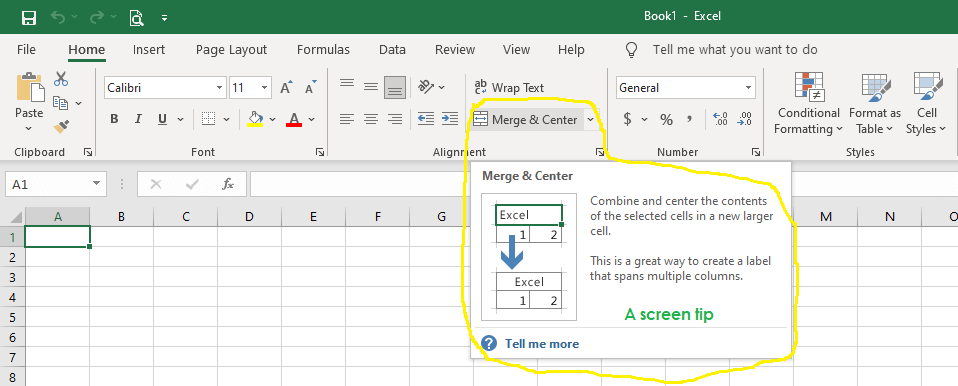
Task: Align text right
Action: coord(395,118)
